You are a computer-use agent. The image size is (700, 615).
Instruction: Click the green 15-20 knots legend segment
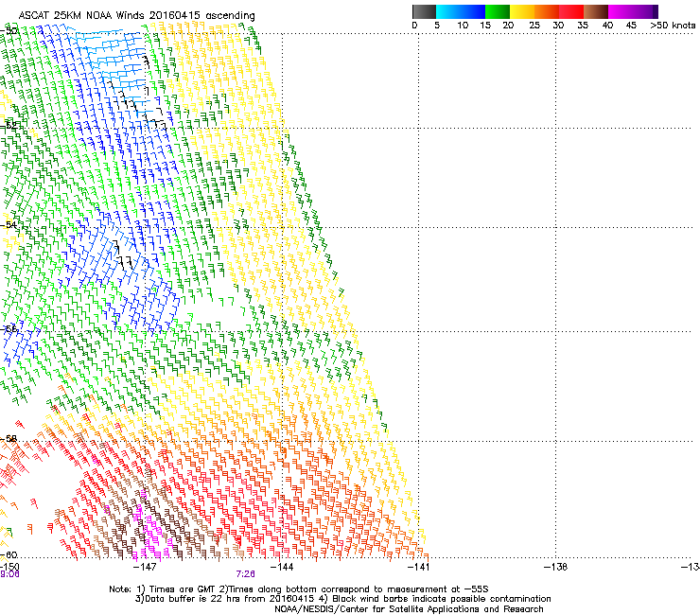[x=498, y=11]
